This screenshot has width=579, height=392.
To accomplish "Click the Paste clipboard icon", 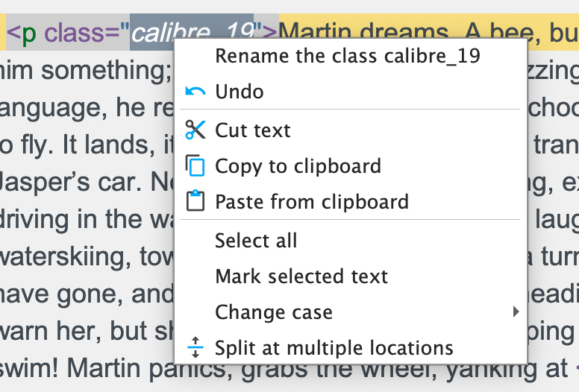I will tap(195, 201).
